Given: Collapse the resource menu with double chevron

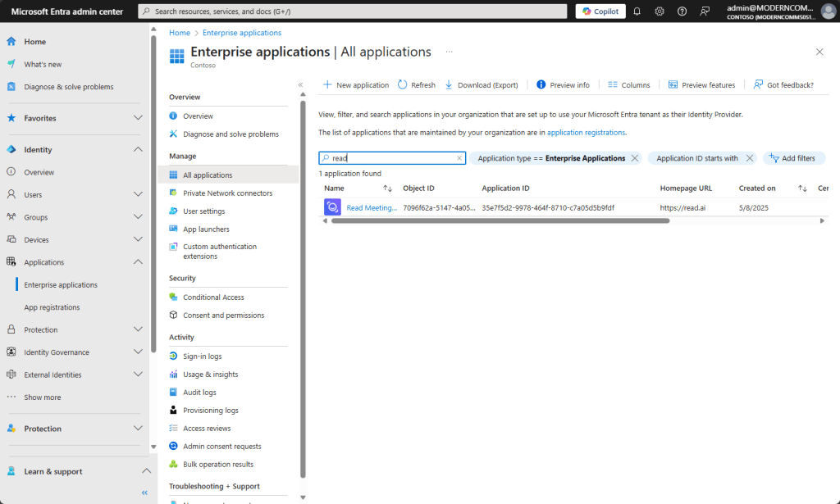Looking at the screenshot, I should click(300, 84).
